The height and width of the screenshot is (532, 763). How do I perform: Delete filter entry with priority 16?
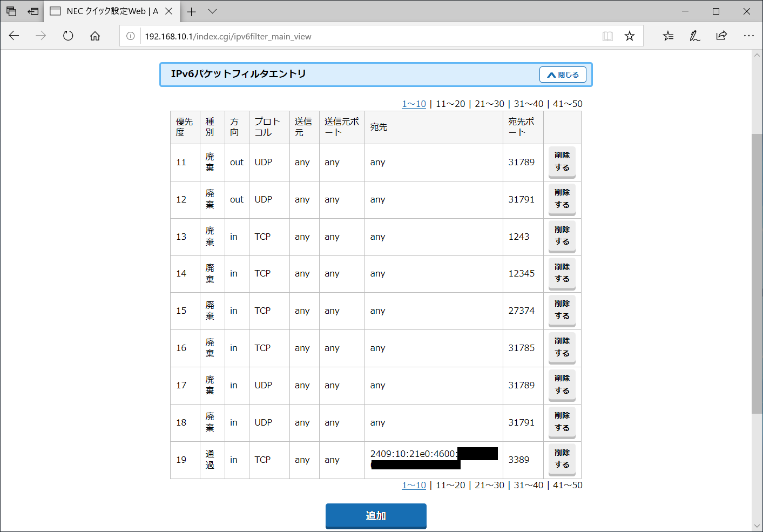pyautogui.click(x=562, y=348)
